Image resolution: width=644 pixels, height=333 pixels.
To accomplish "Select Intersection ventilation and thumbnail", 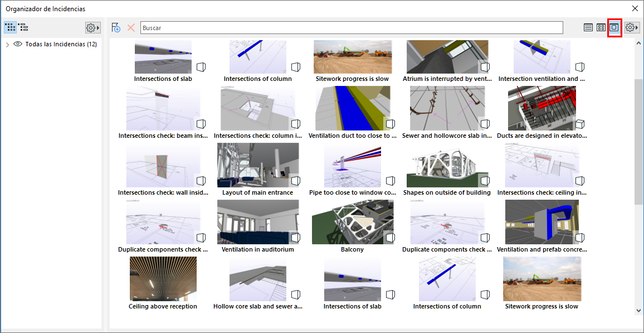I will (541, 57).
